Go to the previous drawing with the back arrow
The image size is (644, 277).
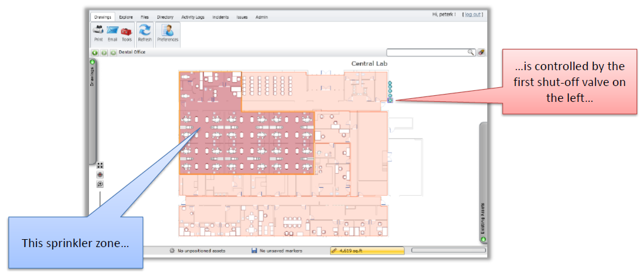tap(95, 52)
